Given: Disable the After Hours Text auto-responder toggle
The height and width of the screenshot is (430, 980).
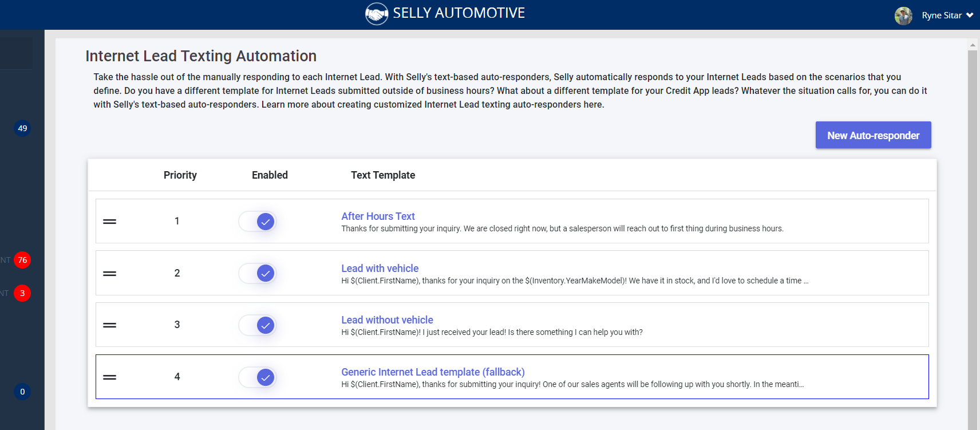Looking at the screenshot, I should 258,222.
